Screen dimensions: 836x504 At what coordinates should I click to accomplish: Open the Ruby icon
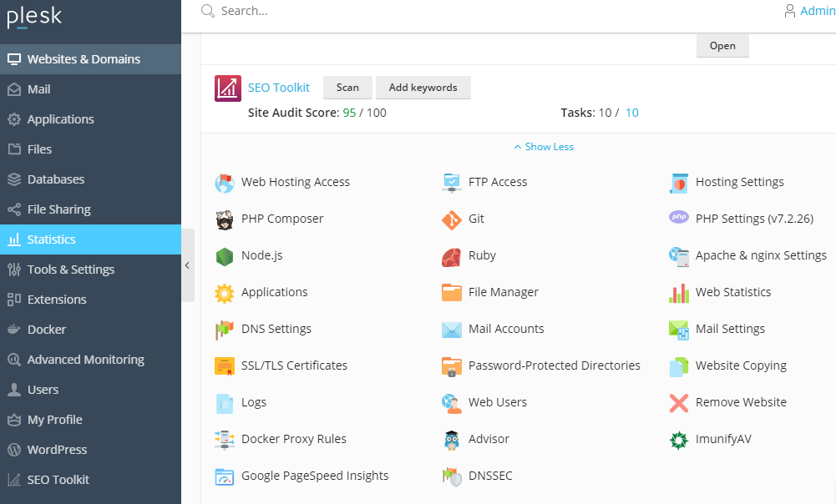pos(451,255)
